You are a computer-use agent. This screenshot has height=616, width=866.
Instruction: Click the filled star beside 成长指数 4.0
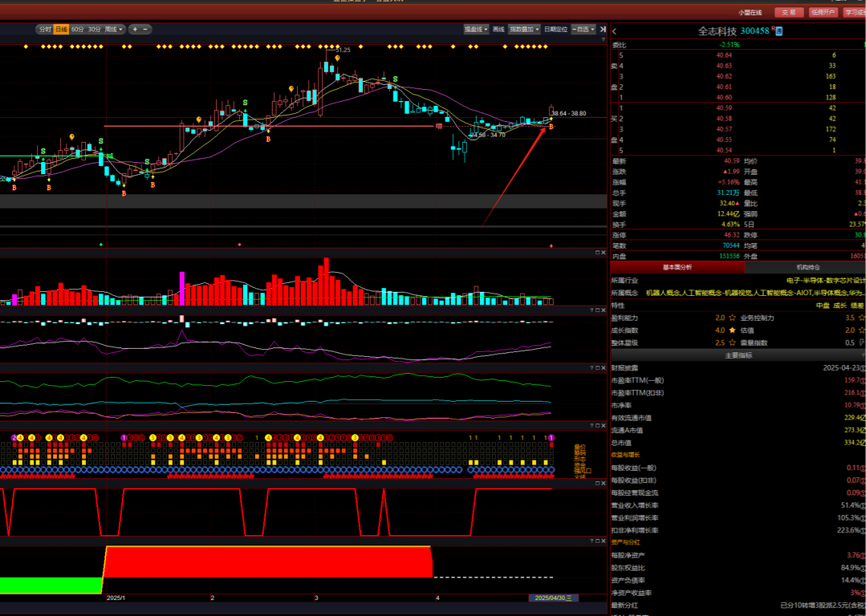point(732,330)
